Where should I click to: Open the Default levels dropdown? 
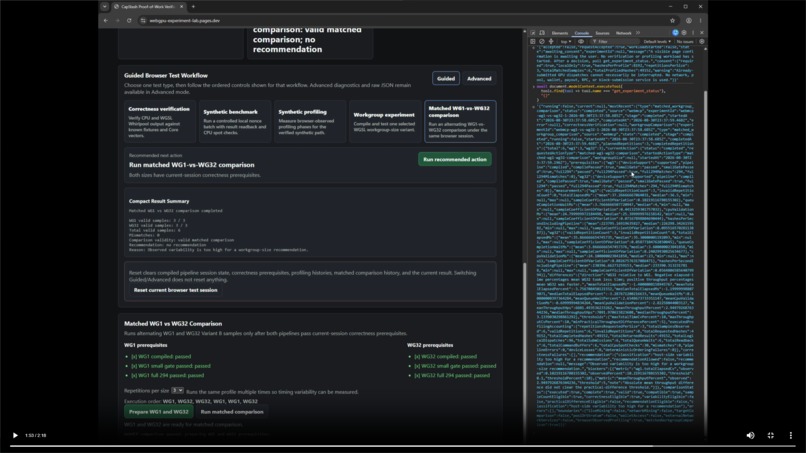(x=657, y=42)
